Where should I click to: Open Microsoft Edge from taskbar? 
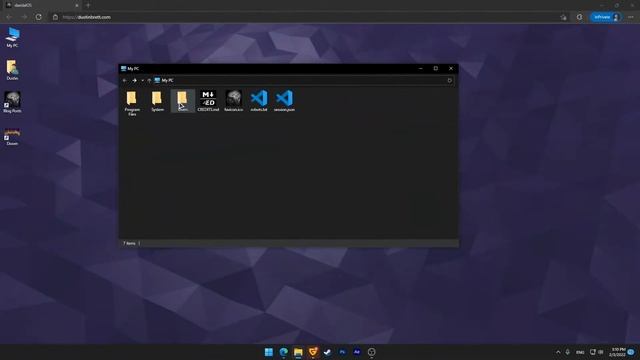(283, 352)
